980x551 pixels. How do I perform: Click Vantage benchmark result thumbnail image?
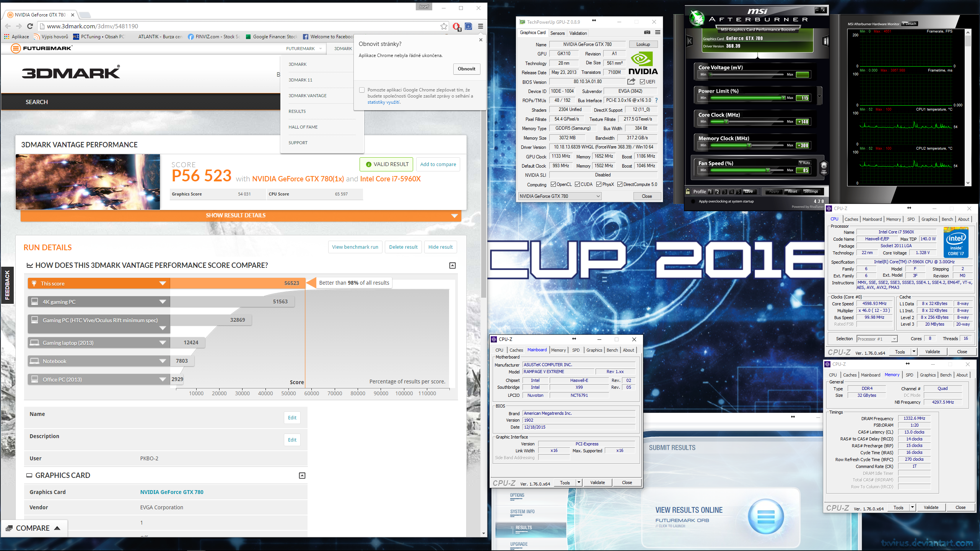[88, 182]
